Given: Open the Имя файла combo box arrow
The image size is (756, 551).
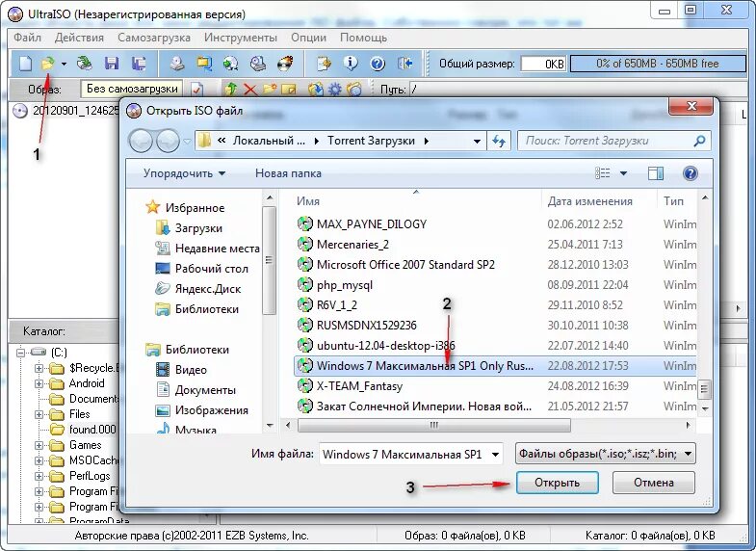Looking at the screenshot, I should coord(495,454).
